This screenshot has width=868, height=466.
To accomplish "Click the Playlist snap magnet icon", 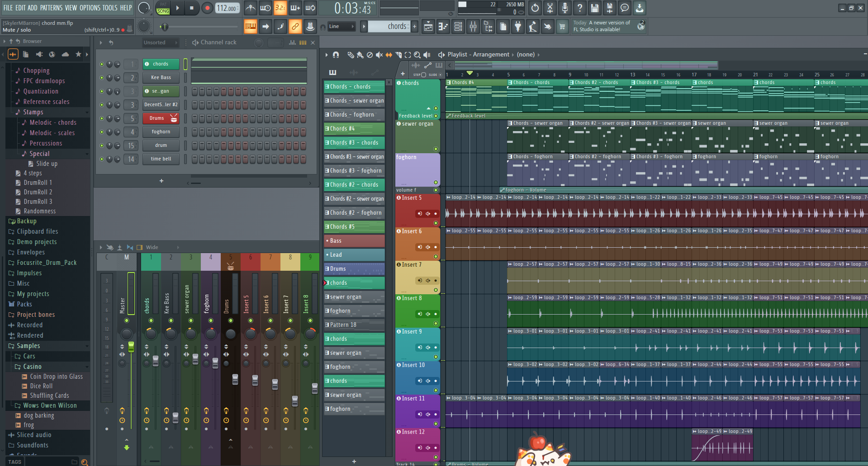I will (x=336, y=55).
